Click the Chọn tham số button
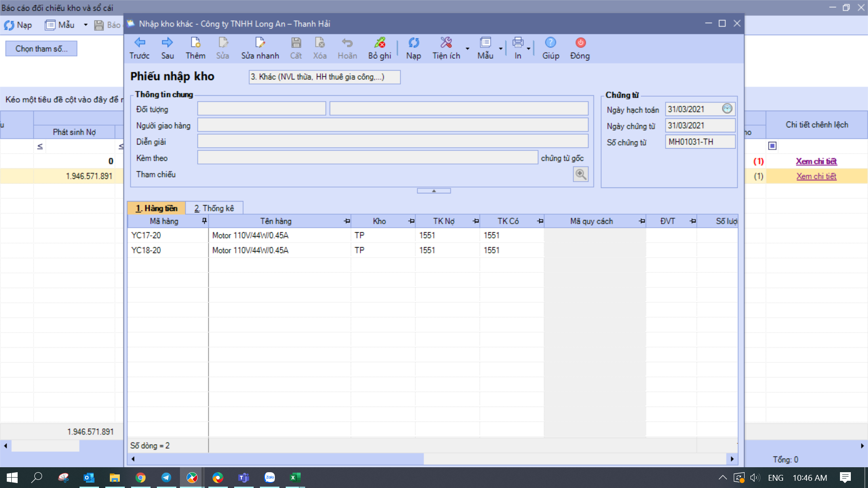 (41, 48)
